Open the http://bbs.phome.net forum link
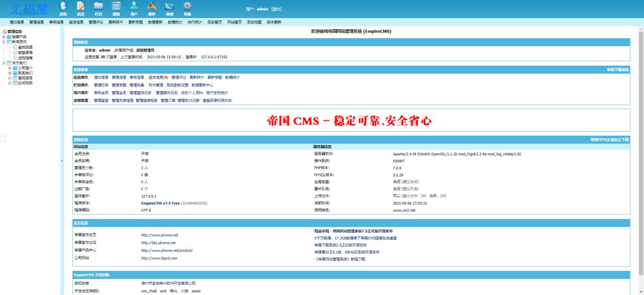This screenshot has width=644, height=295. [x=158, y=243]
